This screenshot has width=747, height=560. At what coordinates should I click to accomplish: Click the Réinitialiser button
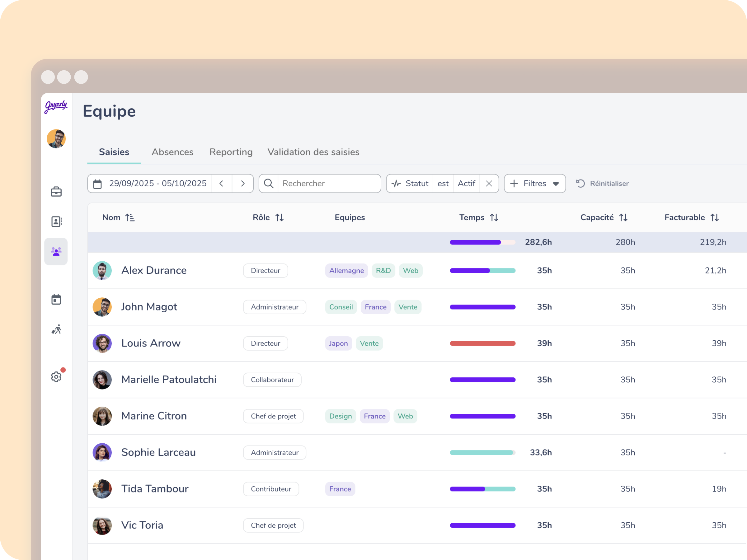pos(603,184)
